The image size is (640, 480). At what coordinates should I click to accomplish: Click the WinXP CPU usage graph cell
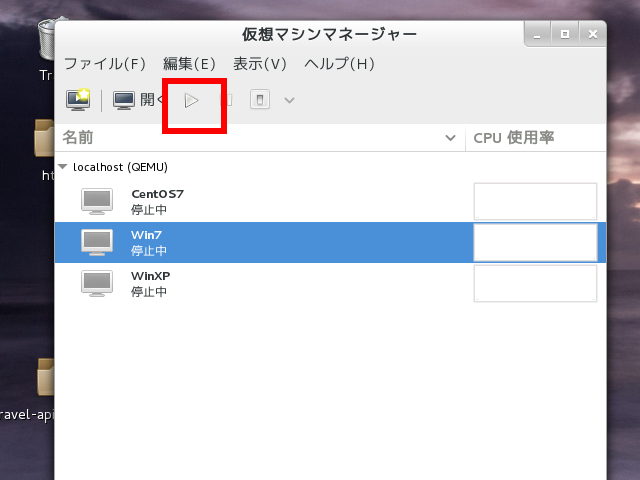point(535,283)
